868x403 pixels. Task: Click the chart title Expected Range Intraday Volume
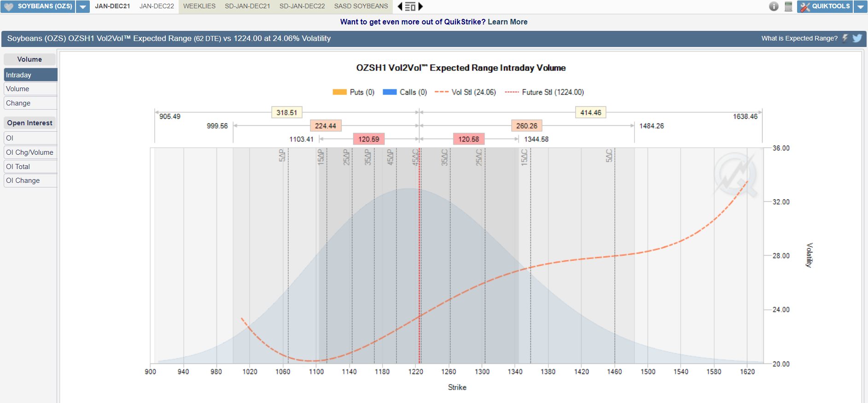click(x=461, y=68)
